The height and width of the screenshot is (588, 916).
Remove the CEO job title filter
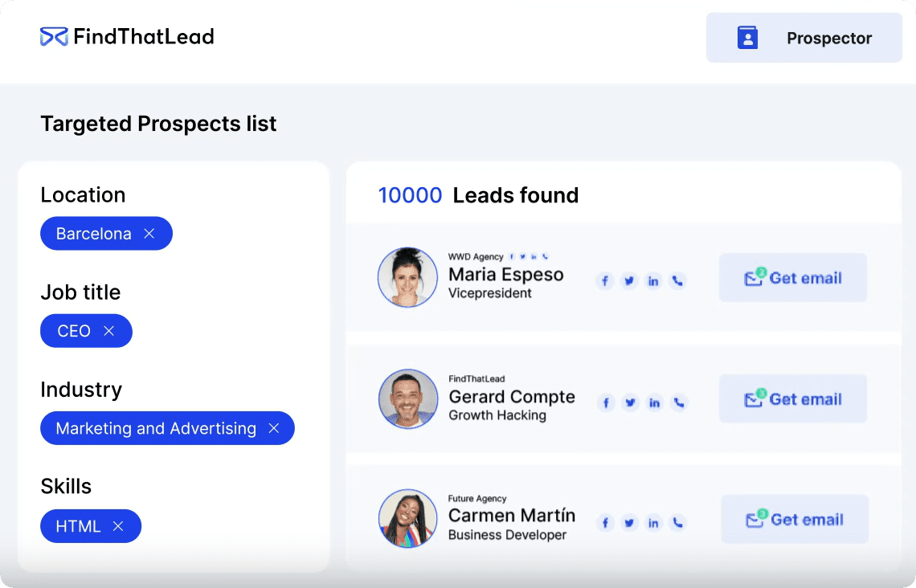tap(109, 331)
